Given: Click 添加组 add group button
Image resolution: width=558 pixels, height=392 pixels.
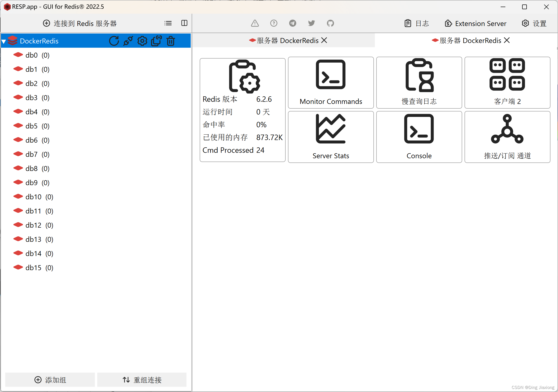Looking at the screenshot, I should click(x=50, y=379).
